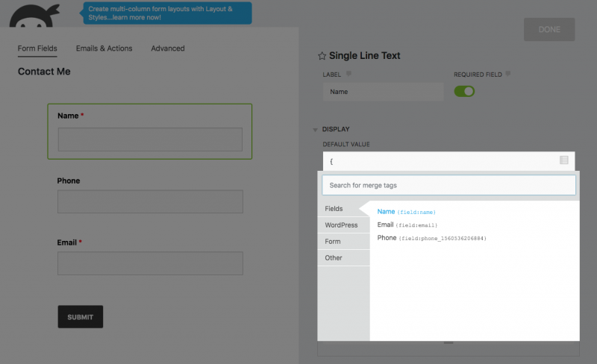Open the Other merge tag category

click(x=334, y=258)
